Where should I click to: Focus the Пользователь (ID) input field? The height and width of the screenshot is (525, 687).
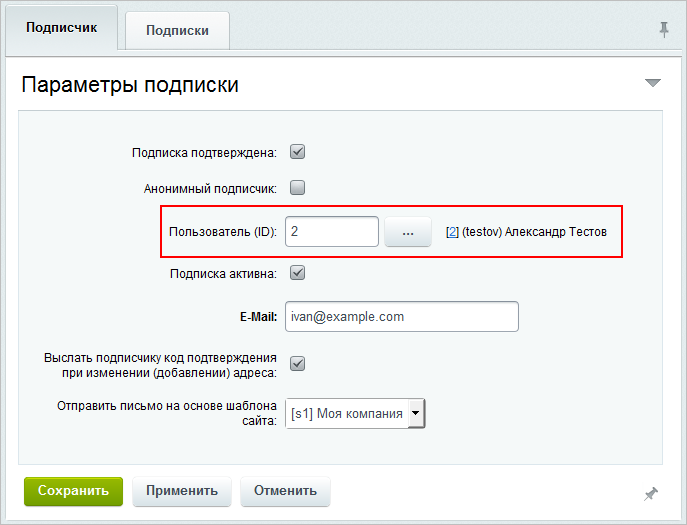tap(331, 232)
